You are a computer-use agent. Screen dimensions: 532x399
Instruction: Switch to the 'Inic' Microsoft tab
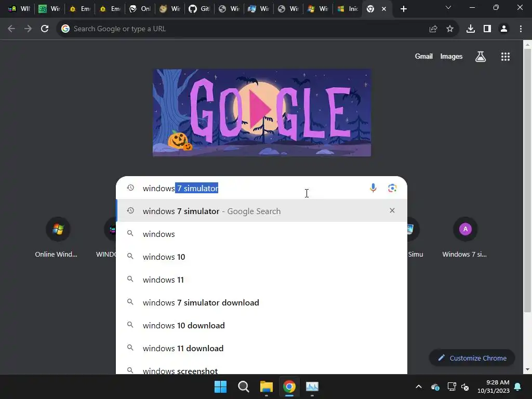pyautogui.click(x=348, y=9)
